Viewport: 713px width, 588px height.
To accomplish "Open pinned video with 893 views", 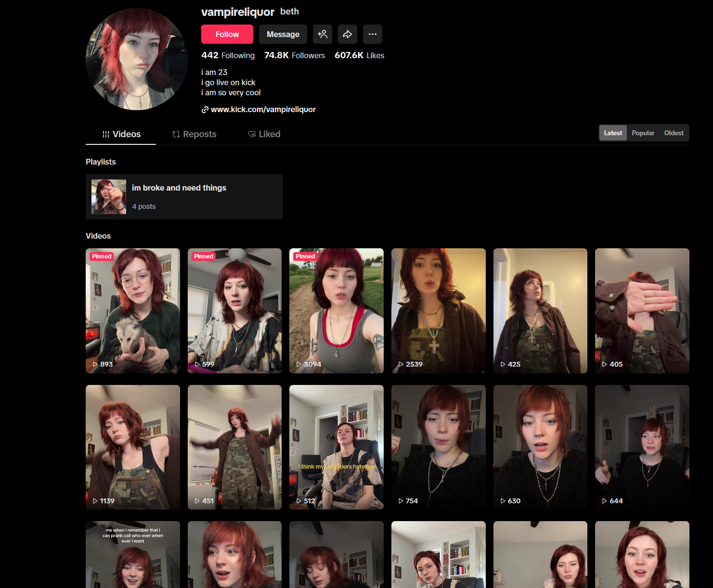I will pos(133,311).
